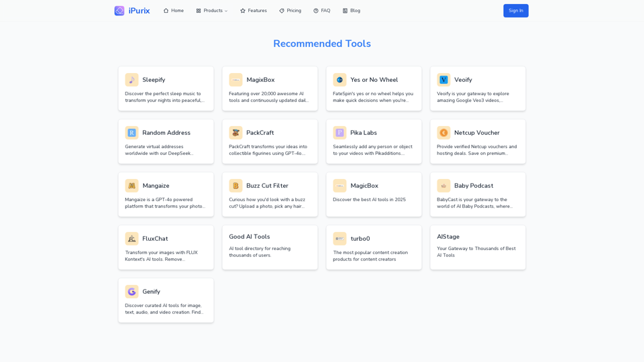This screenshot has width=644, height=362.
Task: Click the Baby Podcast icon
Action: click(443, 186)
